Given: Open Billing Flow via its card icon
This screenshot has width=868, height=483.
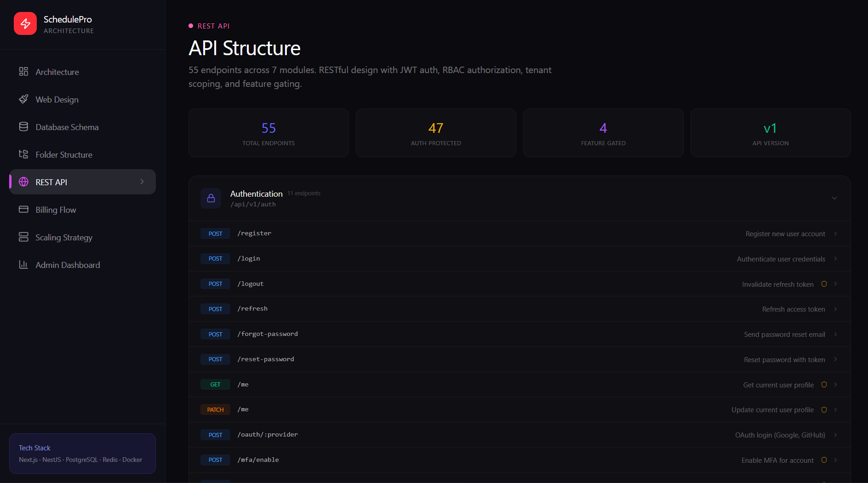Looking at the screenshot, I should [24, 210].
